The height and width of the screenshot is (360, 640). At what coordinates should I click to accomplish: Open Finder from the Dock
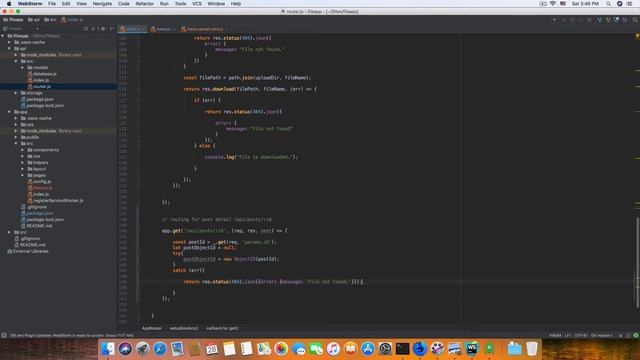tap(108, 349)
